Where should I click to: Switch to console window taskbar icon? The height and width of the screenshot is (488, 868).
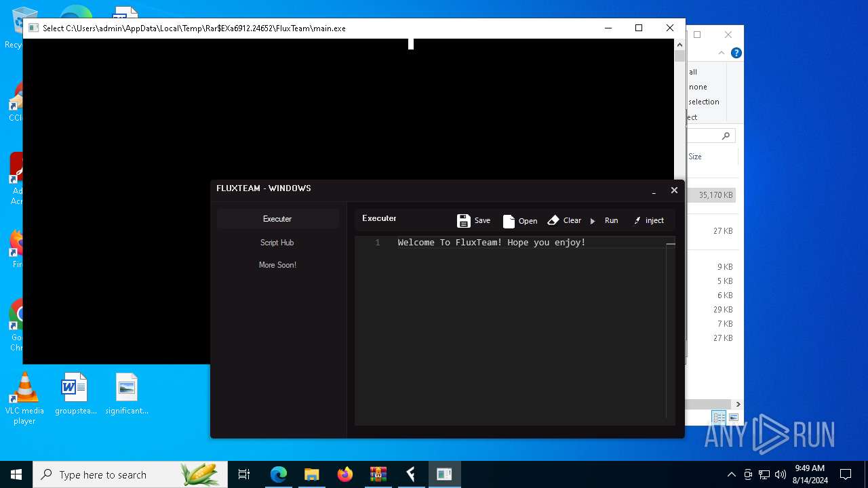444,474
